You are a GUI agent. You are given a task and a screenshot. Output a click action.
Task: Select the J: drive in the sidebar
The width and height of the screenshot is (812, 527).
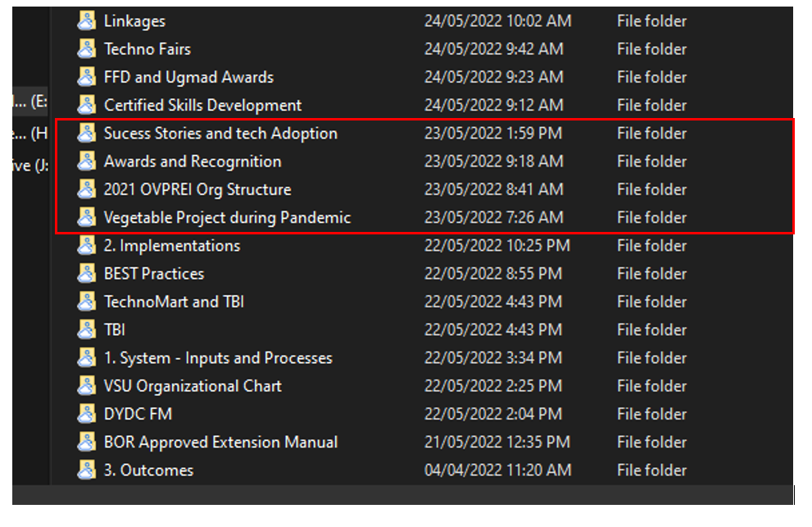pyautogui.click(x=29, y=166)
